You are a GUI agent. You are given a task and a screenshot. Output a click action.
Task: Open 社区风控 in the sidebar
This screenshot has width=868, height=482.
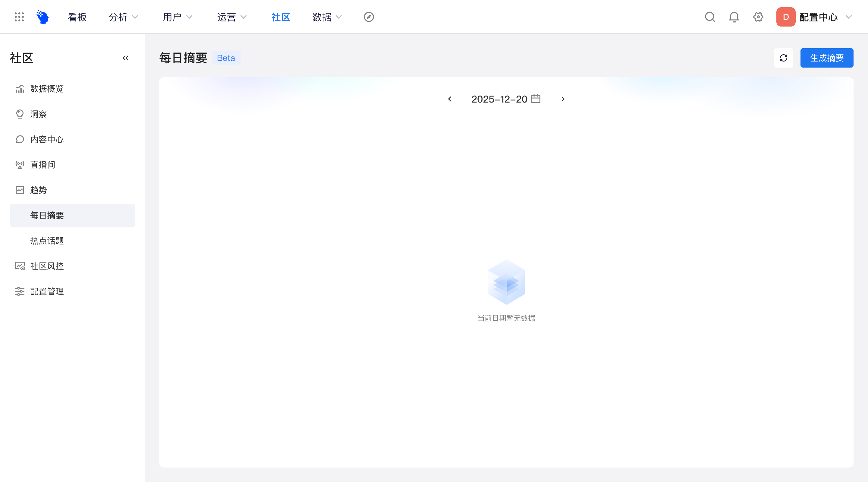[x=72, y=266]
